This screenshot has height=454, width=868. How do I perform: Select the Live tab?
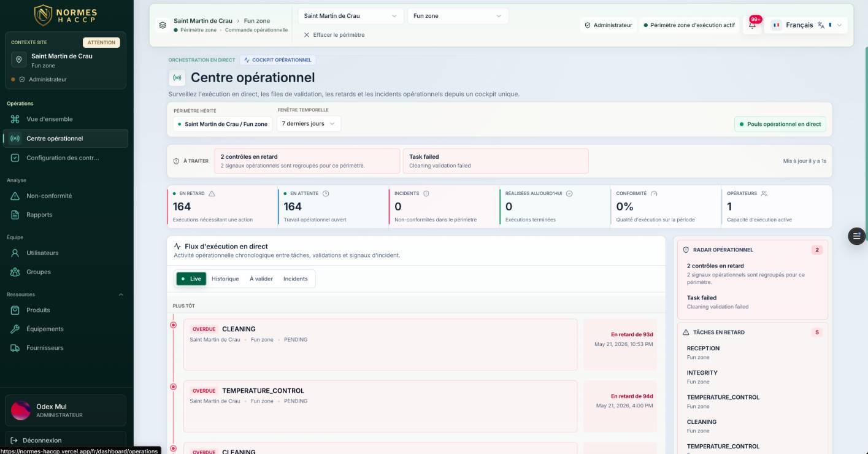[x=191, y=279]
